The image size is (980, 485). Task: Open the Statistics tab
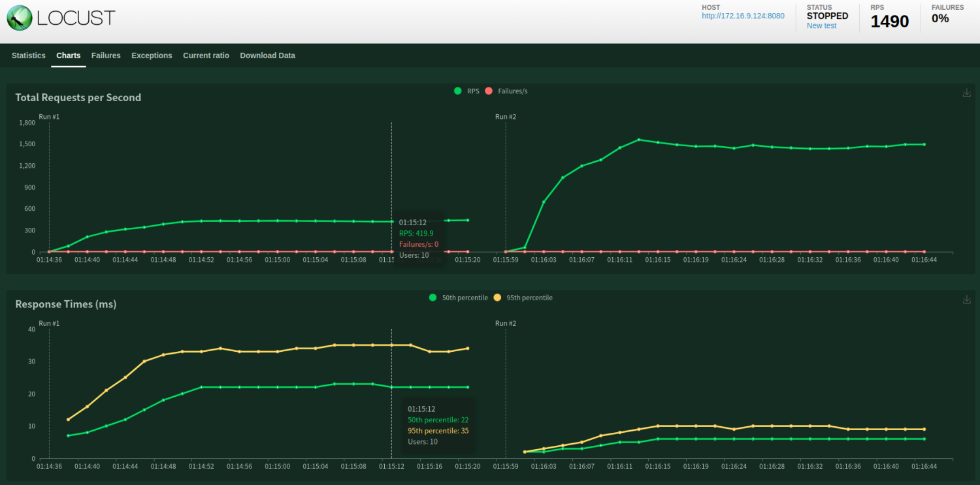click(x=29, y=55)
